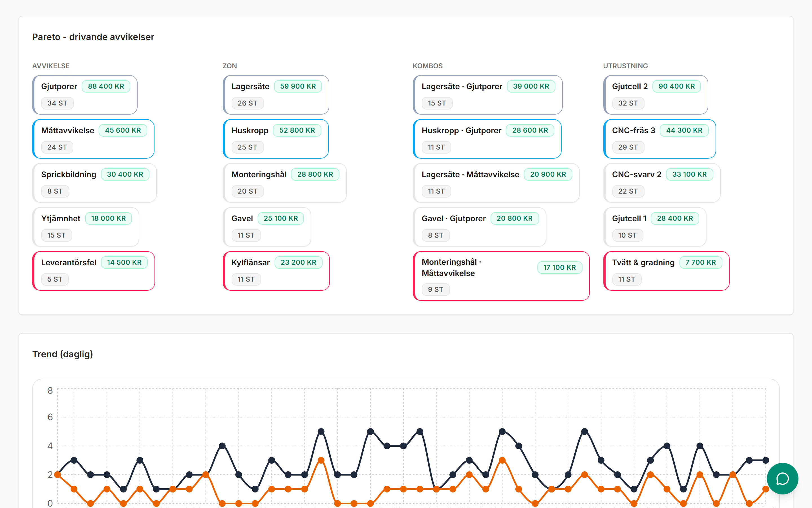Click the AVVIKELSE column header
Image resolution: width=812 pixels, height=508 pixels.
point(51,66)
